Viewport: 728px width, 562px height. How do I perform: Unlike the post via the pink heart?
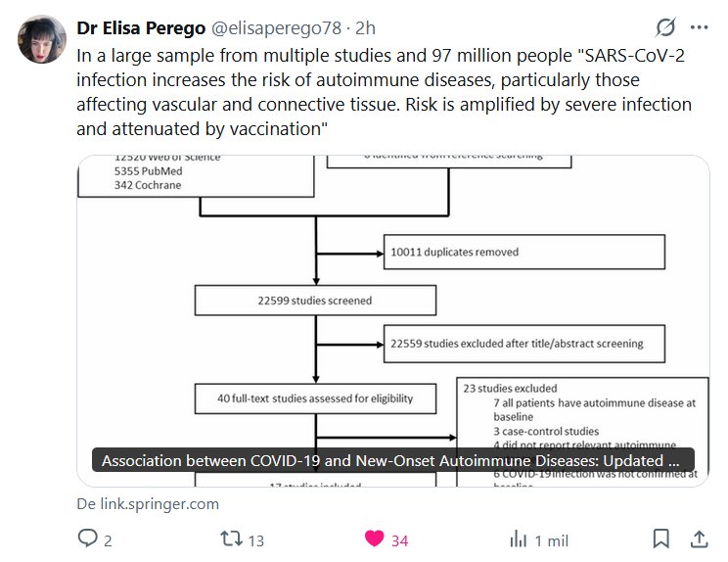click(x=374, y=539)
